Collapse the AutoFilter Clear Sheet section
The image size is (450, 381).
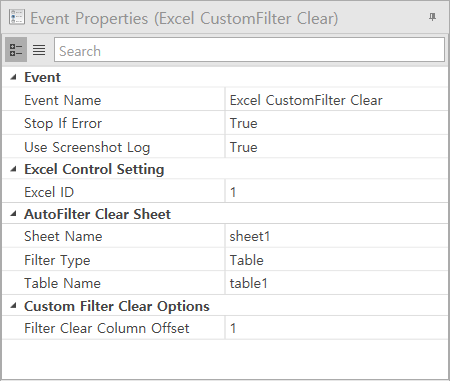coord(13,214)
